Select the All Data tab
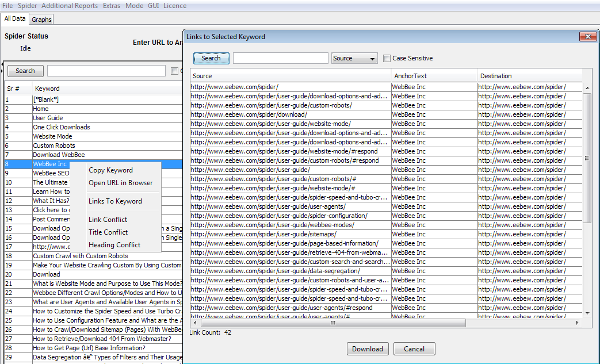Viewport: 600px width, 364px height. tap(15, 19)
